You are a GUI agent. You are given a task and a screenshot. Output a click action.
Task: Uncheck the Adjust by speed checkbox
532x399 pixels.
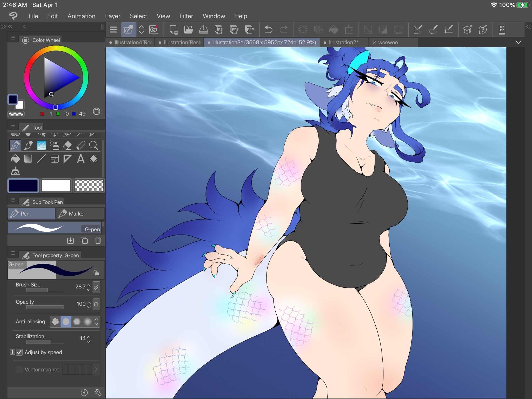[x=19, y=352]
